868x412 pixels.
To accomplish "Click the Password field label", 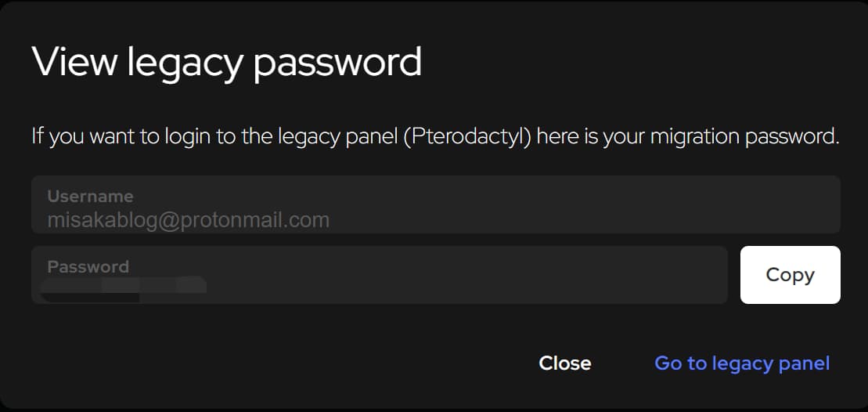I will click(x=88, y=266).
